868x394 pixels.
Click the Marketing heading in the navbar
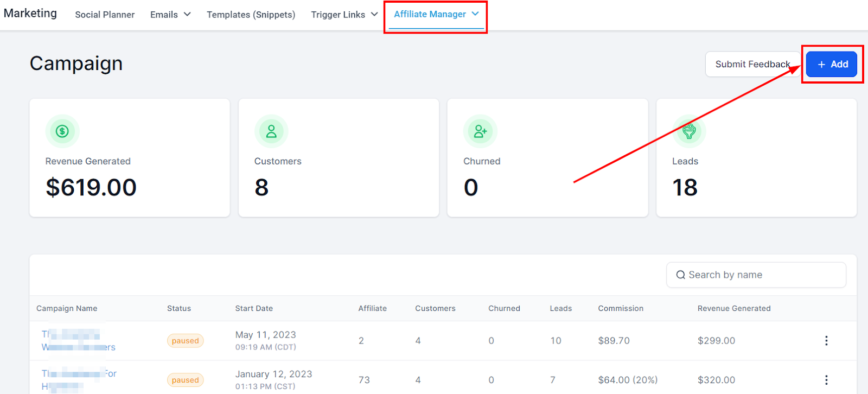pyautogui.click(x=30, y=13)
